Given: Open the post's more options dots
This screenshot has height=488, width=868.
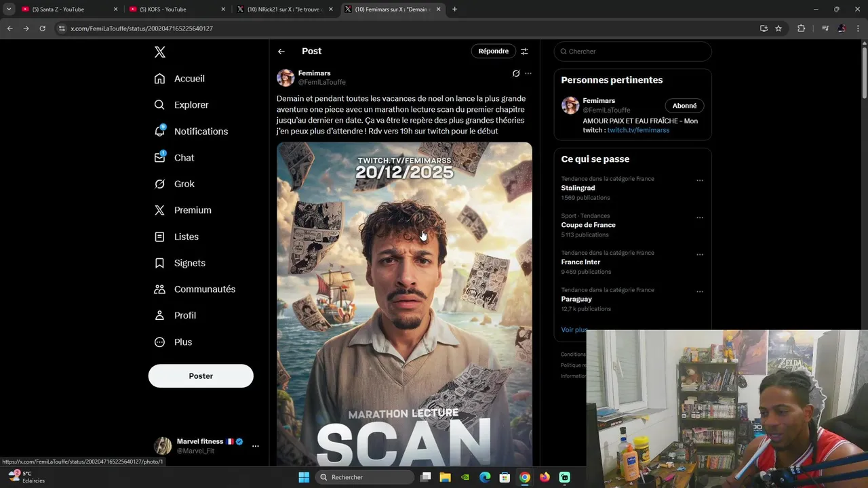Looking at the screenshot, I should 528,73.
